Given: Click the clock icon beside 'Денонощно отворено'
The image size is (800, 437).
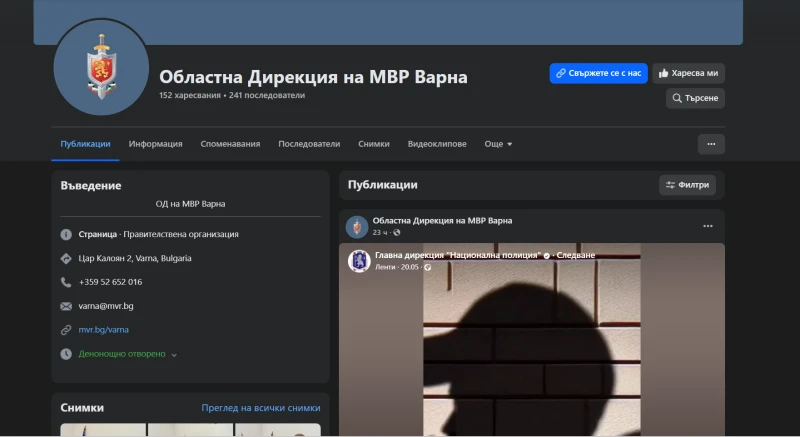Looking at the screenshot, I should click(66, 354).
